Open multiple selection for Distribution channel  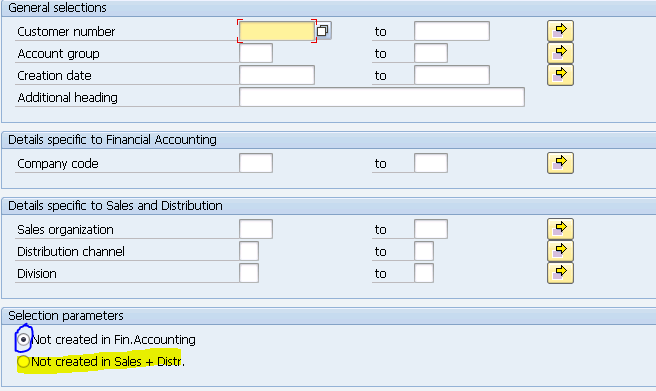pyautogui.click(x=560, y=251)
